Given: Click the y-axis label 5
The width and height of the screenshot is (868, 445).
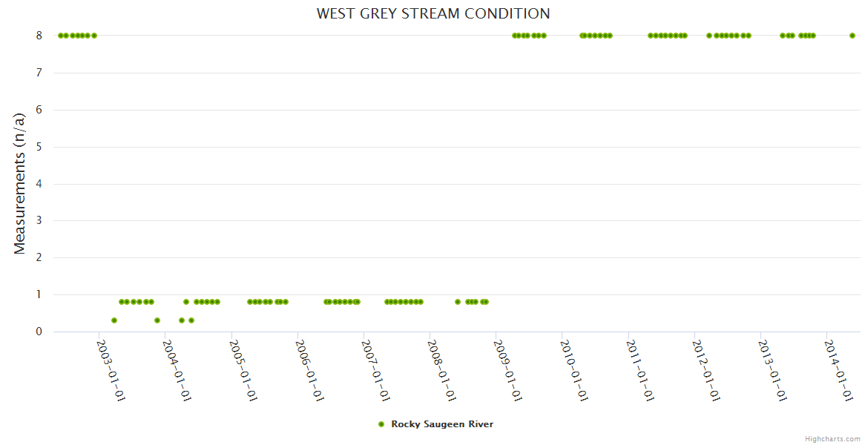Looking at the screenshot, I should pos(39,147).
